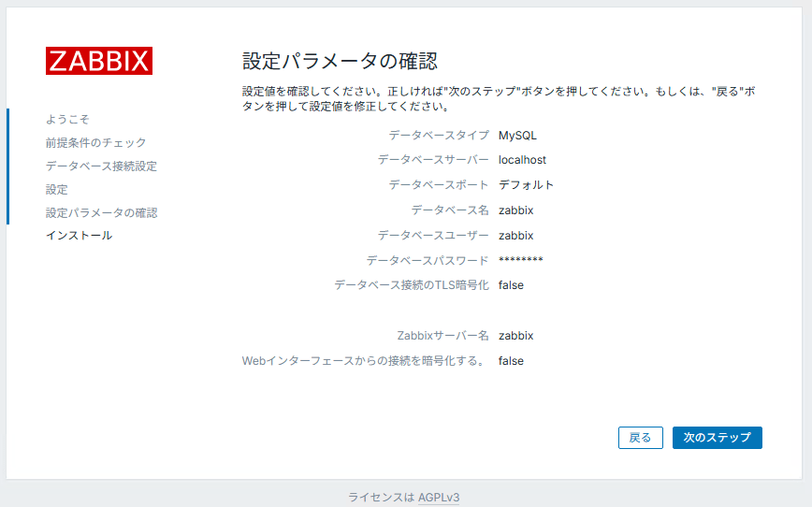Open the AGPLv3 license link
812x507 pixels.
click(439, 498)
